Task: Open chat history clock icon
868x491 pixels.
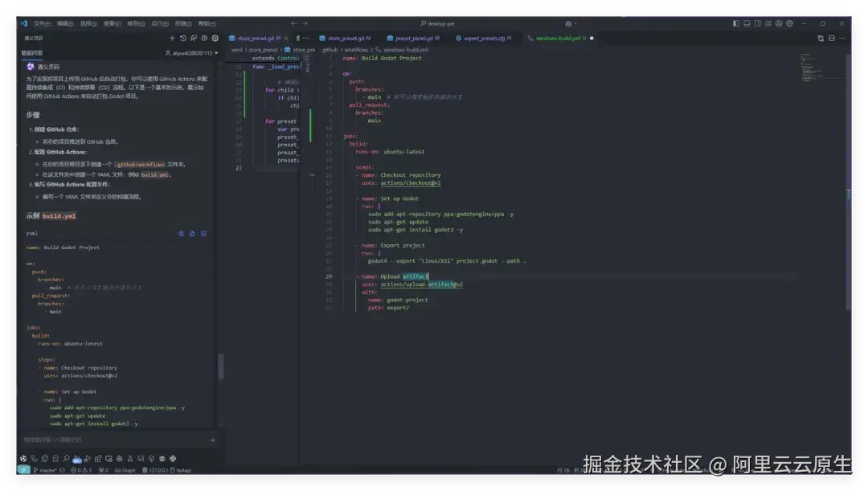Action: (182, 39)
